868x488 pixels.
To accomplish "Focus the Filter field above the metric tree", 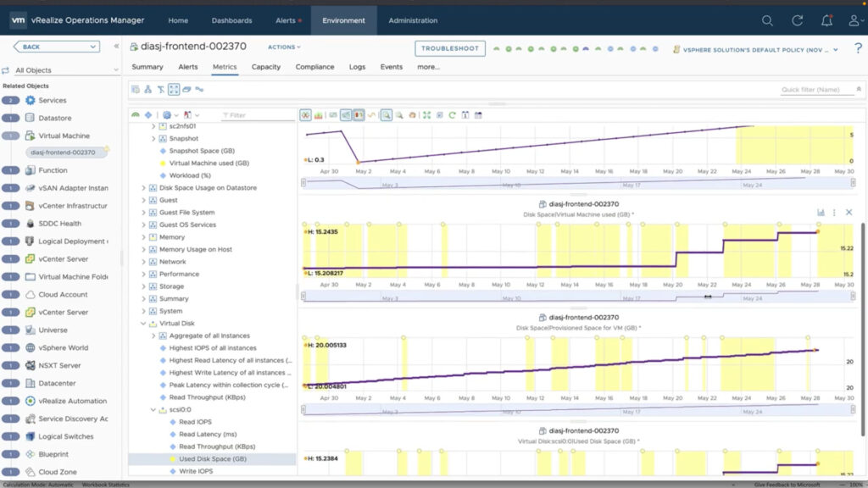I will point(258,115).
